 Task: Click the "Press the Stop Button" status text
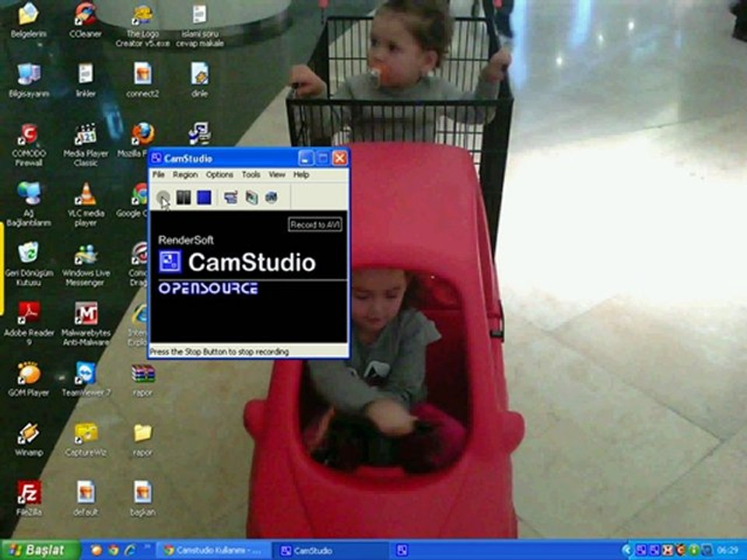(219, 352)
